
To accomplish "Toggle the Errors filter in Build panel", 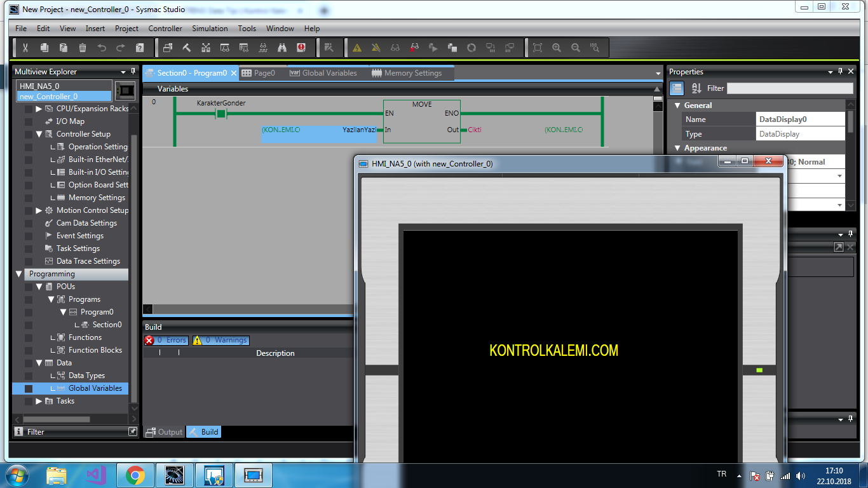I will [x=166, y=341].
